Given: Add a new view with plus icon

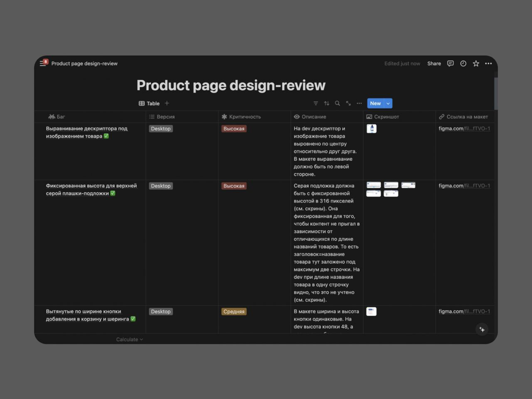Looking at the screenshot, I should click(x=167, y=103).
